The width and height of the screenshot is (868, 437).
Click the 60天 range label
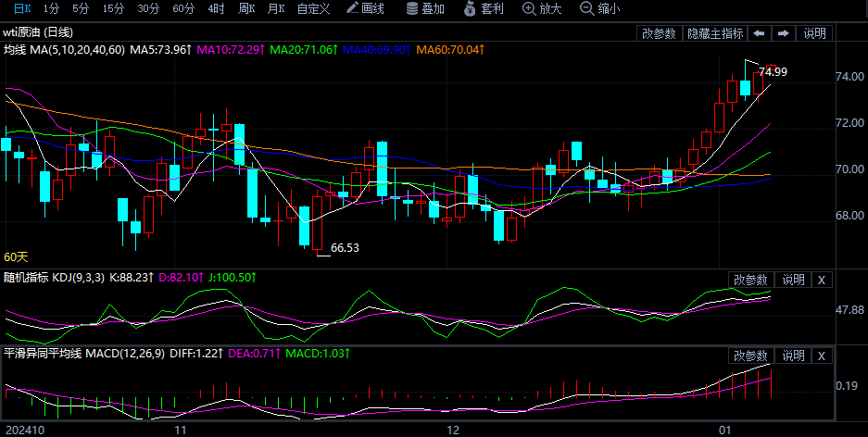click(x=16, y=256)
